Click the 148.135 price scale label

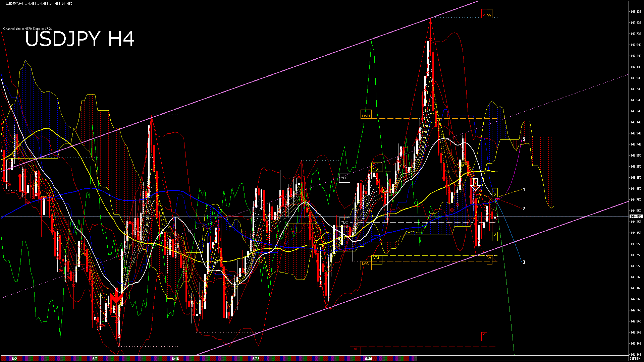click(x=636, y=12)
